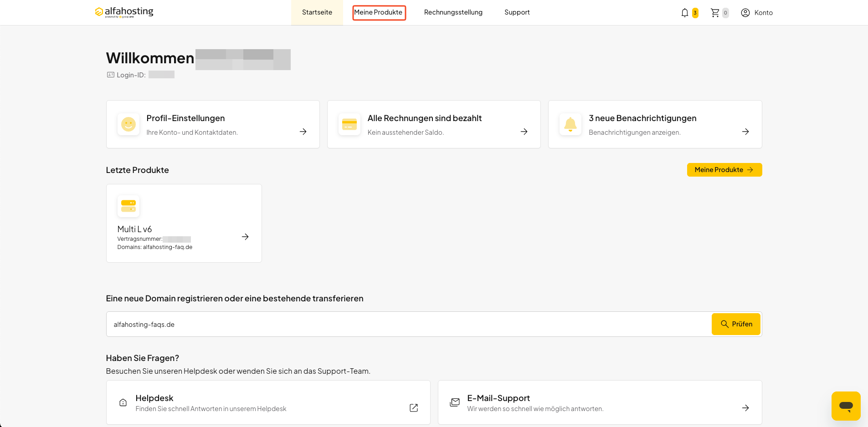This screenshot has width=868, height=427.
Task: Click the yellow bell Benachrichtigungen icon
Action: click(x=570, y=124)
